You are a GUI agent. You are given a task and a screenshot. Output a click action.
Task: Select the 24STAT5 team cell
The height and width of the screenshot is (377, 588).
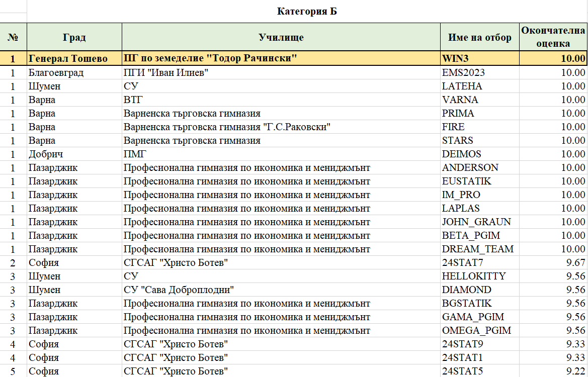(480, 371)
